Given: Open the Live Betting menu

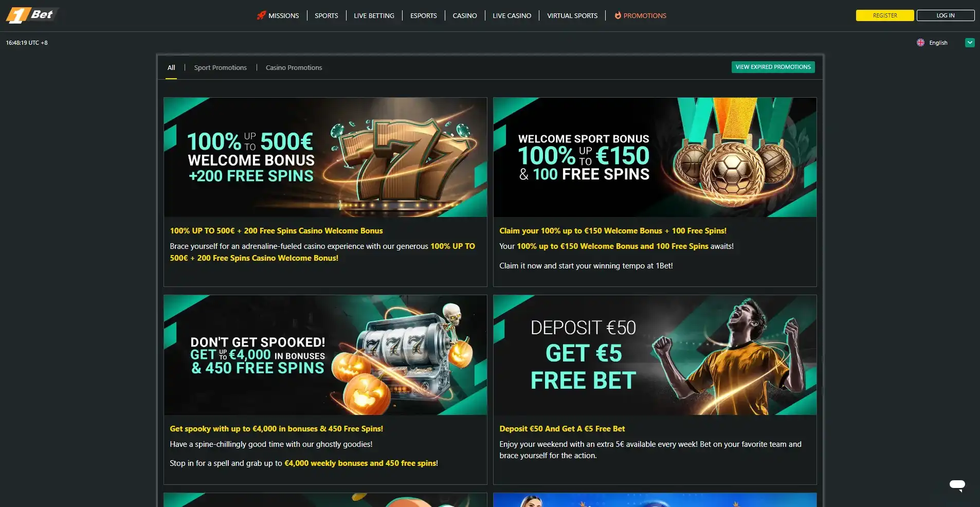Looking at the screenshot, I should click(374, 15).
